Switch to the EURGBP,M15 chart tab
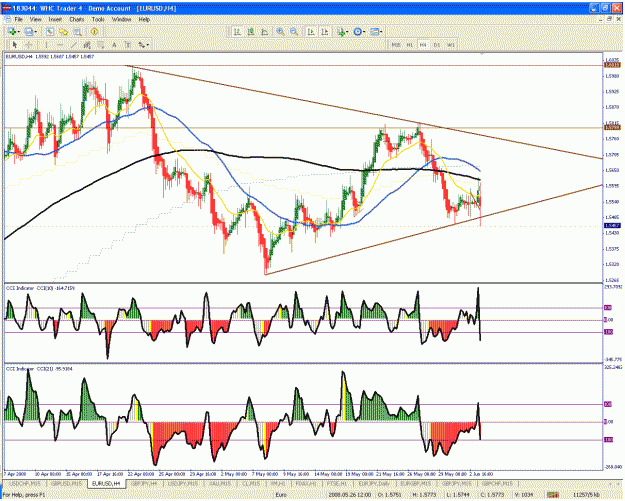625x501 pixels. (416, 483)
